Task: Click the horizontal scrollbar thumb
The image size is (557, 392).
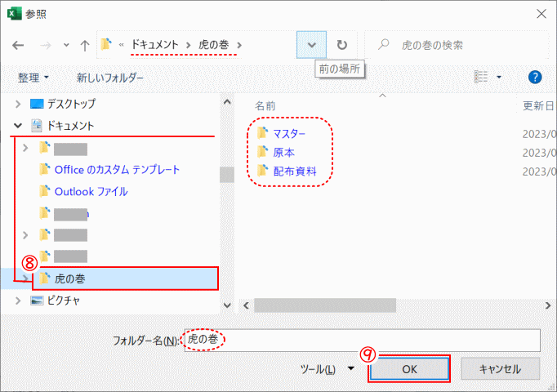Action: pyautogui.click(x=325, y=305)
